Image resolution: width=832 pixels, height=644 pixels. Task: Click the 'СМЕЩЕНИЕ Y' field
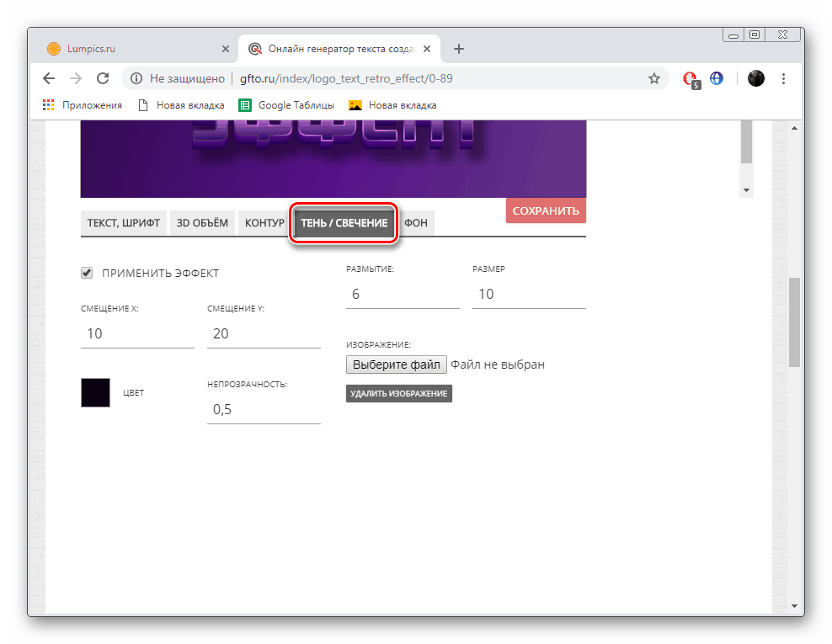264,333
